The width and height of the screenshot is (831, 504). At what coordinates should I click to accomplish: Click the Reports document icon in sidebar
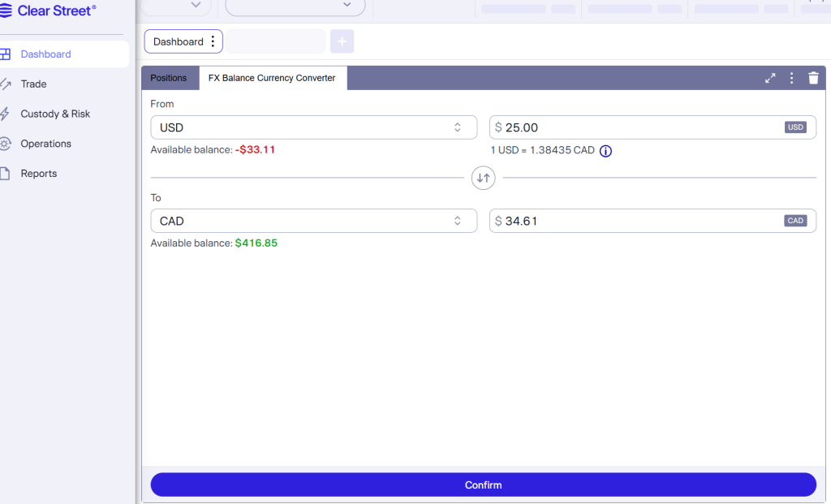point(5,174)
